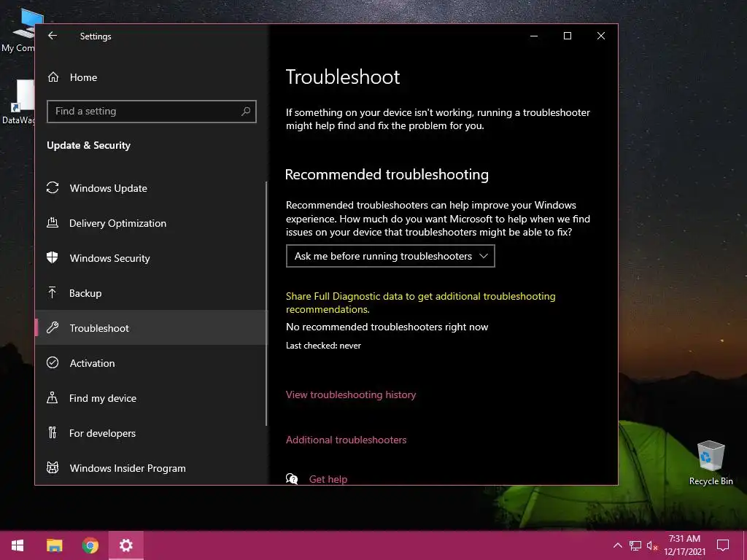Click the 'Last checked: never' text
Viewport: 747px width, 560px height.
click(x=323, y=346)
